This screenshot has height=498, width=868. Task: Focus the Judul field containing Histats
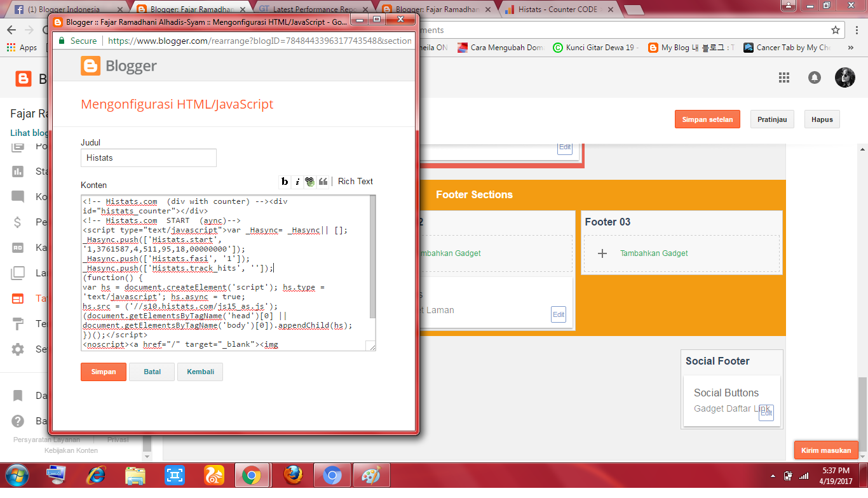click(x=149, y=158)
